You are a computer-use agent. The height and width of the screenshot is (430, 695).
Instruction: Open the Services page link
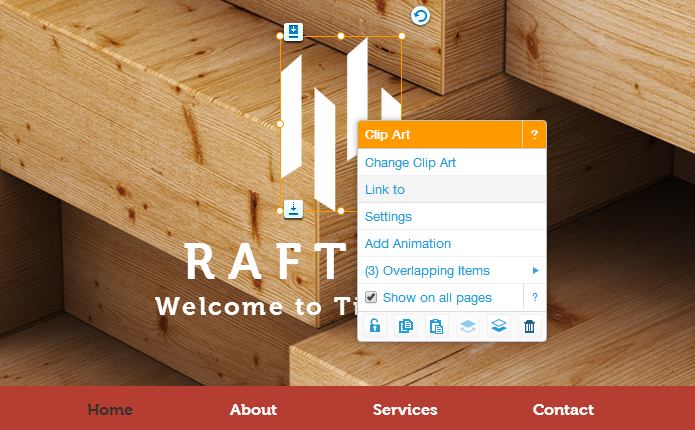coord(405,410)
